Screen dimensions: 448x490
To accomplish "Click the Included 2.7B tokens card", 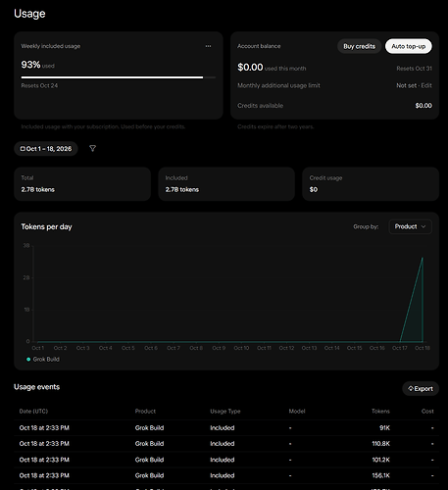I will click(226, 184).
